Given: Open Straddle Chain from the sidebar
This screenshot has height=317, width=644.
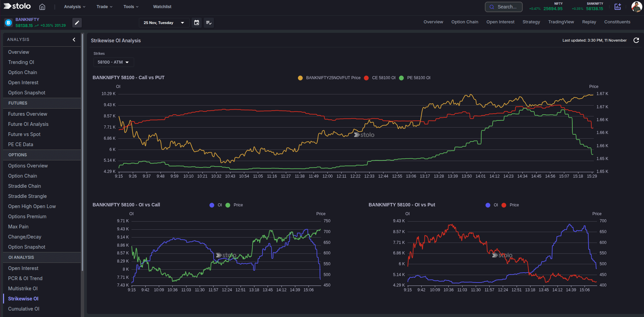Looking at the screenshot, I should click(x=24, y=186).
